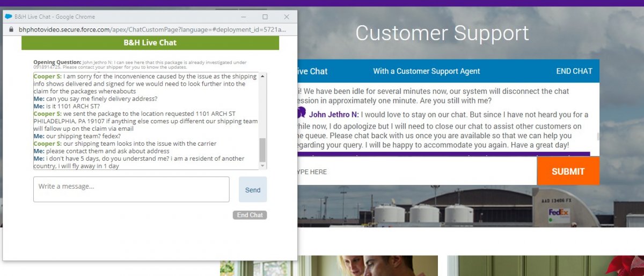Image resolution: width=644 pixels, height=276 pixels.
Task: Click 'With a Customer Support Agent' header text
Action: point(426,71)
